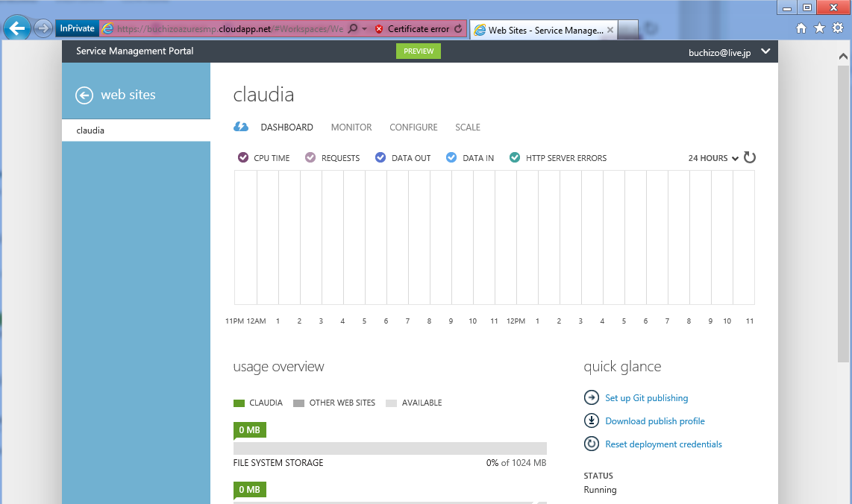Click Reset deployment credentials link
This screenshot has height=504, width=852.
pos(663,444)
